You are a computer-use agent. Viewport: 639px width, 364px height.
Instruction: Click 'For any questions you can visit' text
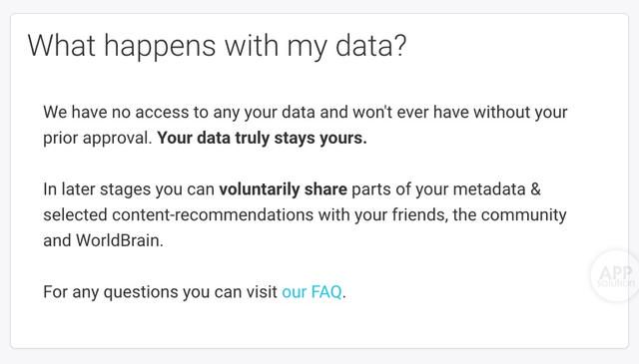click(160, 292)
